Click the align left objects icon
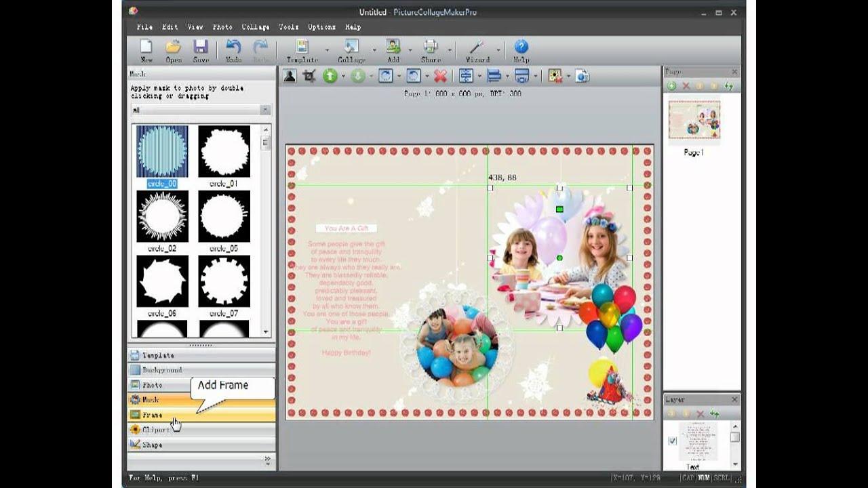This screenshot has width=868, height=488. pos(494,76)
